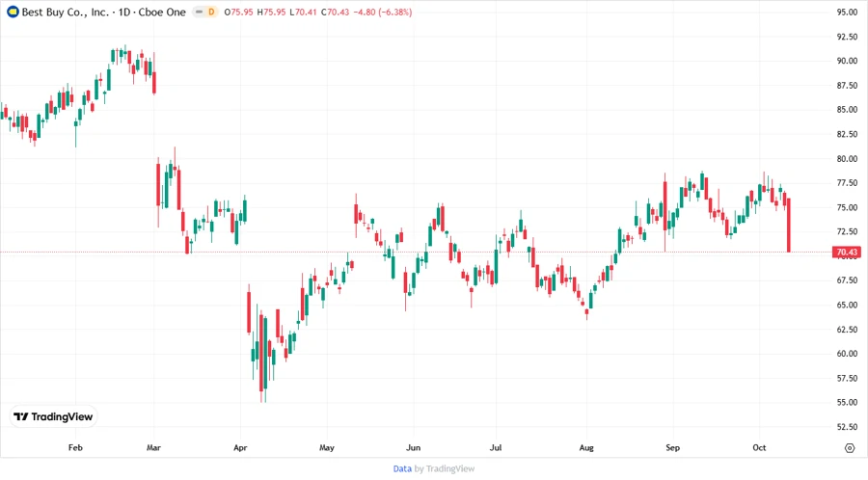868x480 pixels.
Task: Click the Sep label on time axis
Action: (672, 447)
